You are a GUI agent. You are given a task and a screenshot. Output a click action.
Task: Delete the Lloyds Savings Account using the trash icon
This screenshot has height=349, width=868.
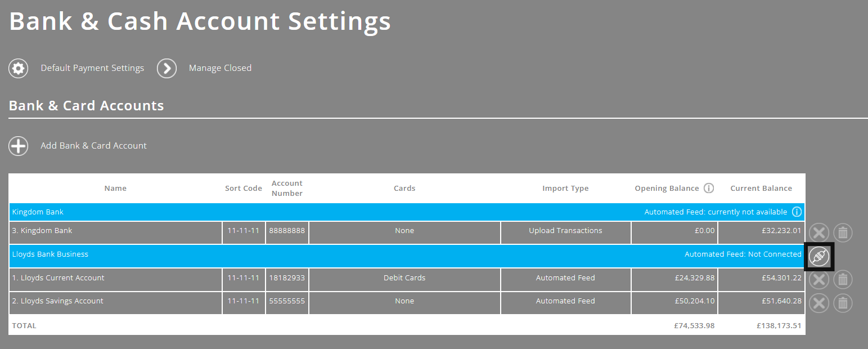coord(842,303)
